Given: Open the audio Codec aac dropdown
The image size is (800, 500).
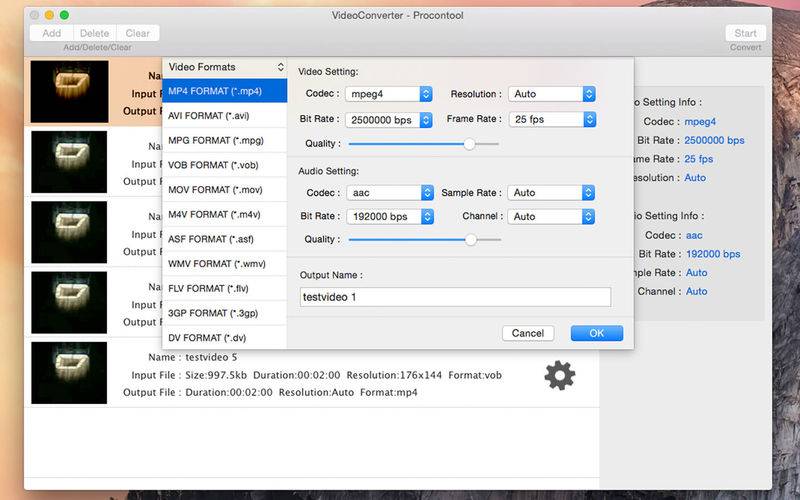Looking at the screenshot, I should point(389,192).
